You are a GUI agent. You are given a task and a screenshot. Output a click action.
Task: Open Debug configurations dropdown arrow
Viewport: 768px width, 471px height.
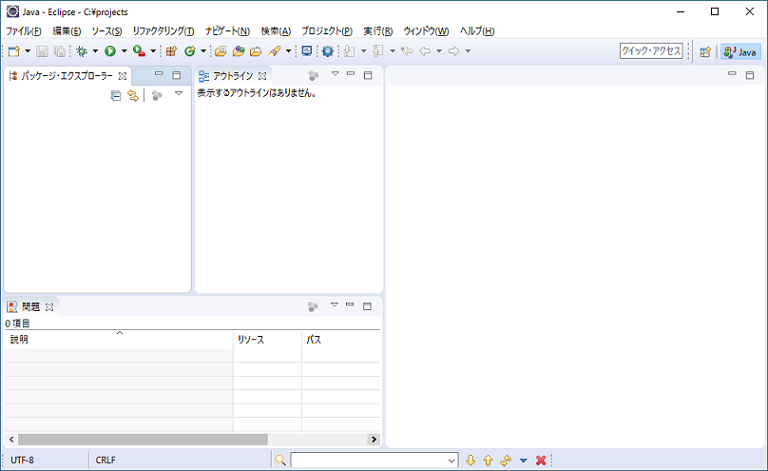(x=95, y=51)
